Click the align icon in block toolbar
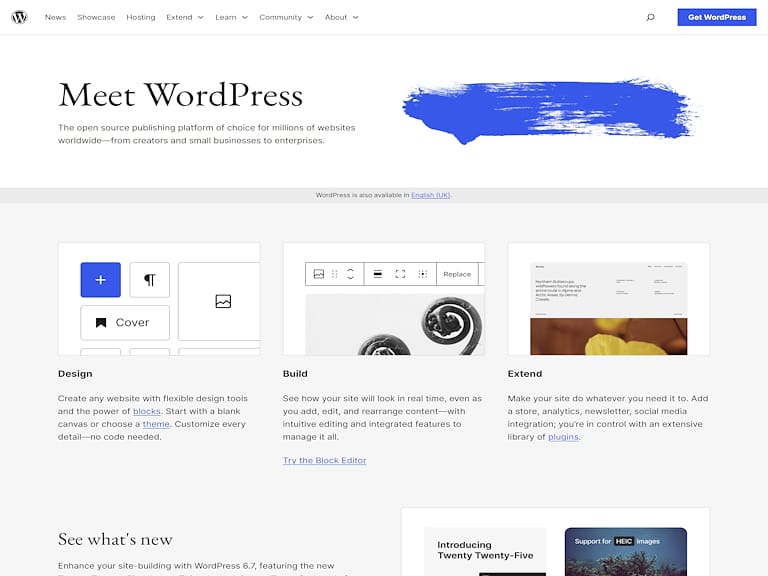Viewport: 768px width, 576px height. [378, 274]
